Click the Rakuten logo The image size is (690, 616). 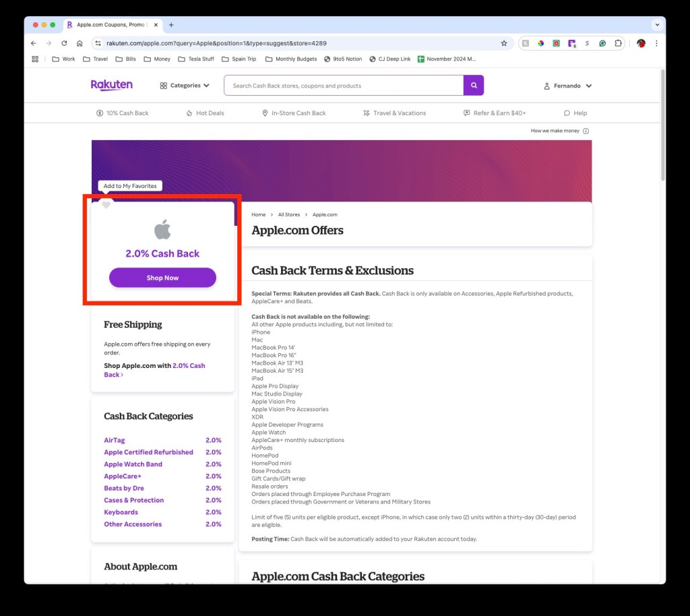[x=111, y=86]
